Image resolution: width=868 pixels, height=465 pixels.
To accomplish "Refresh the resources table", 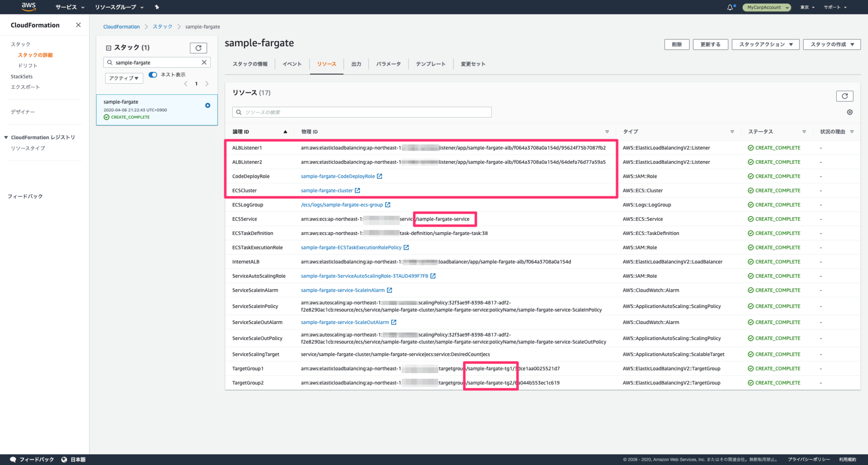I will tap(845, 96).
